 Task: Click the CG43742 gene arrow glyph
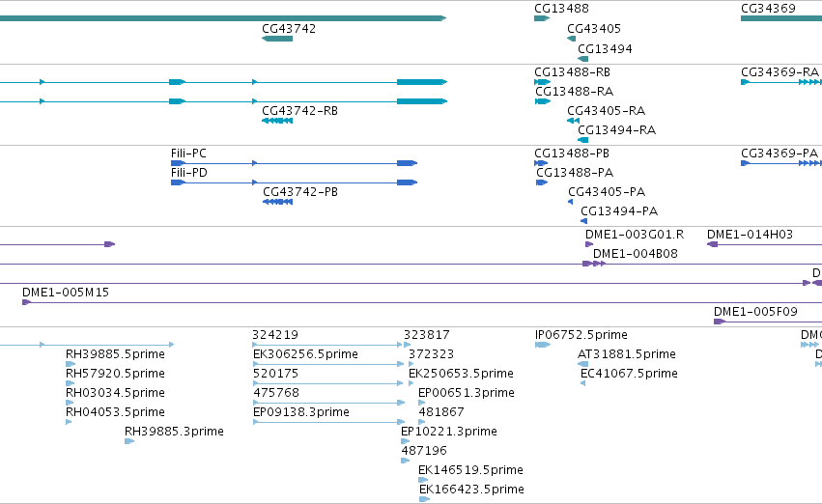pyautogui.click(x=277, y=39)
